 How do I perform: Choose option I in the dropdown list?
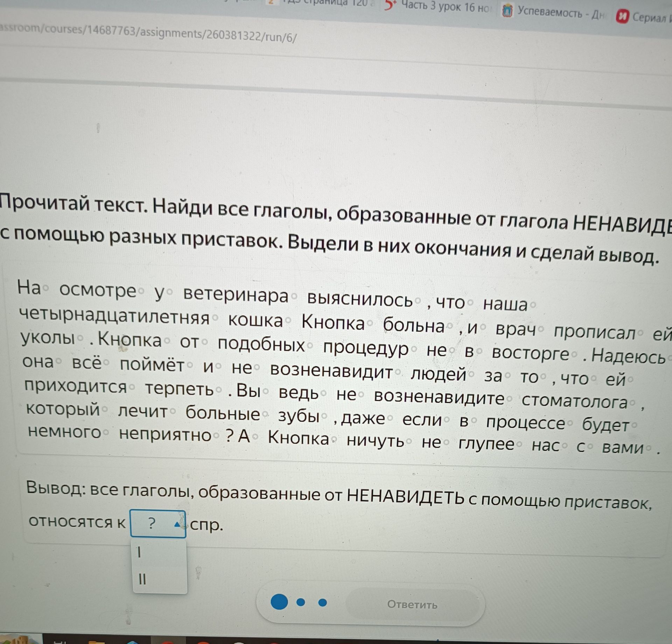click(x=140, y=552)
